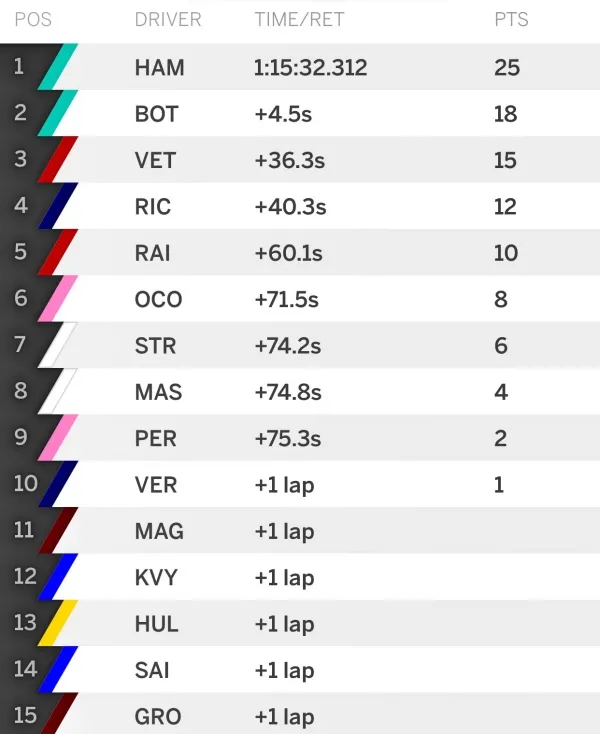Click the teal team stripe beside HAM
Image resolution: width=600 pixels, height=734 pixels.
pyautogui.click(x=58, y=66)
